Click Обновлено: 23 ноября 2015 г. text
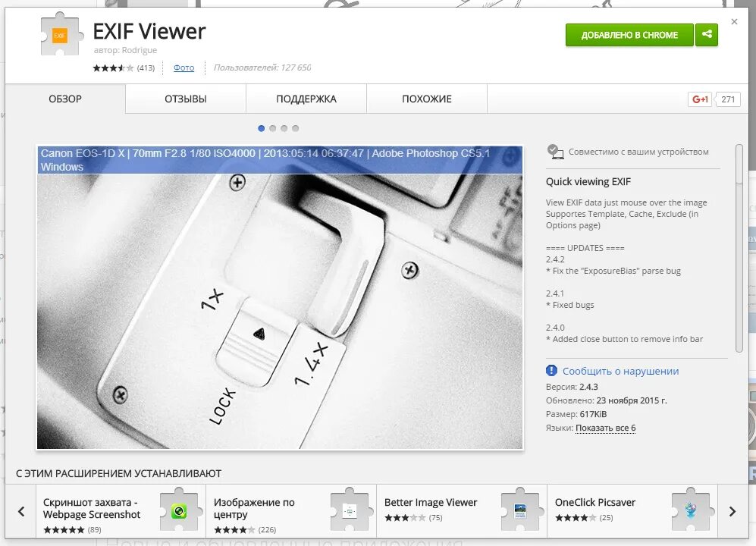The height and width of the screenshot is (546, 756). (607, 400)
